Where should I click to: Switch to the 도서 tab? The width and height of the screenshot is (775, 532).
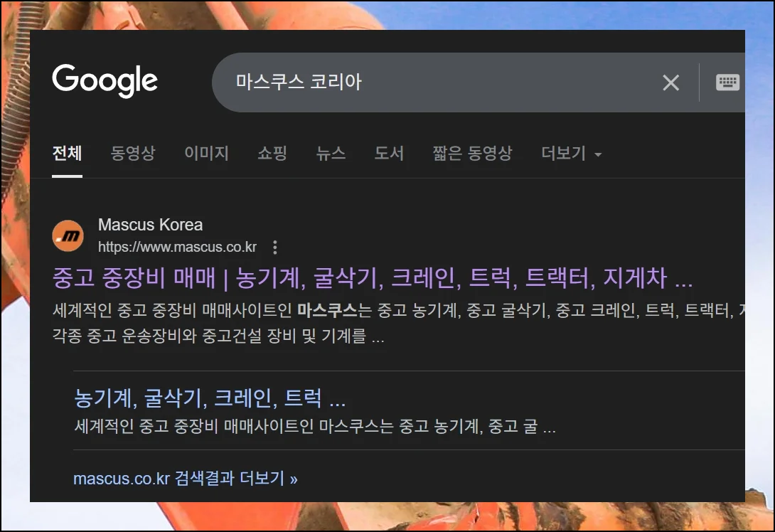click(389, 154)
